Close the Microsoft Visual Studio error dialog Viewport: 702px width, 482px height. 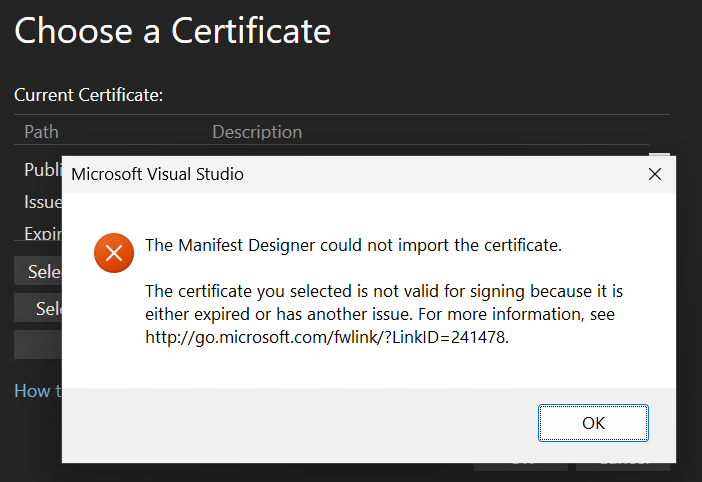click(655, 174)
